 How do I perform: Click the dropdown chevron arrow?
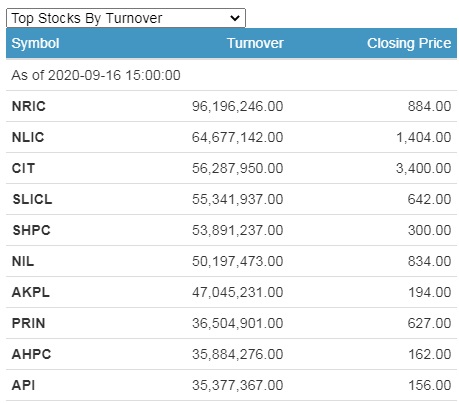pos(235,18)
